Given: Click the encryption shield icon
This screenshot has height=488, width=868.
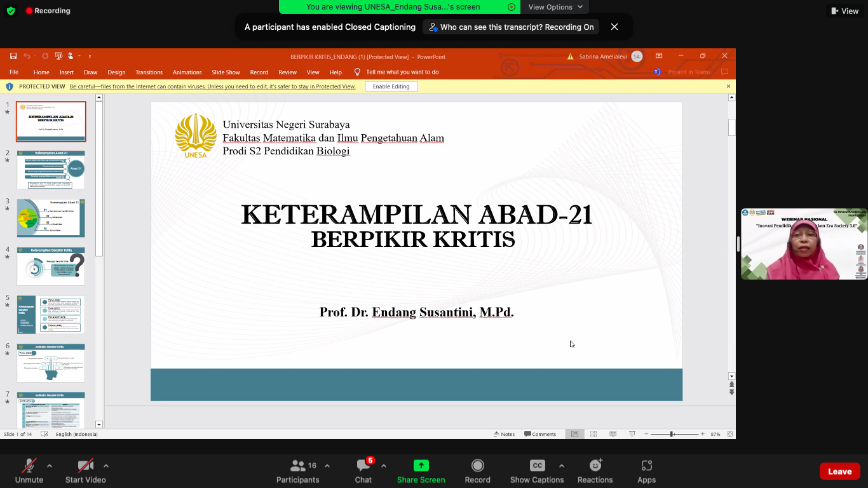Looking at the screenshot, I should pyautogui.click(x=11, y=11).
